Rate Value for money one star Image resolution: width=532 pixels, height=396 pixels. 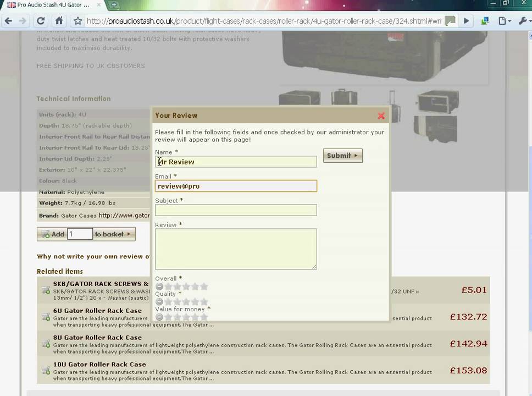tap(168, 317)
